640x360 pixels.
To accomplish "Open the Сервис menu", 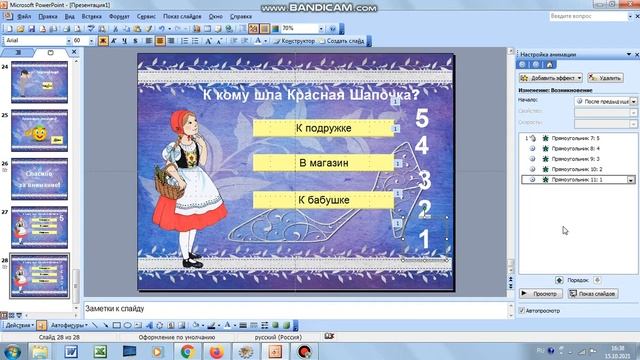I will tap(146, 17).
